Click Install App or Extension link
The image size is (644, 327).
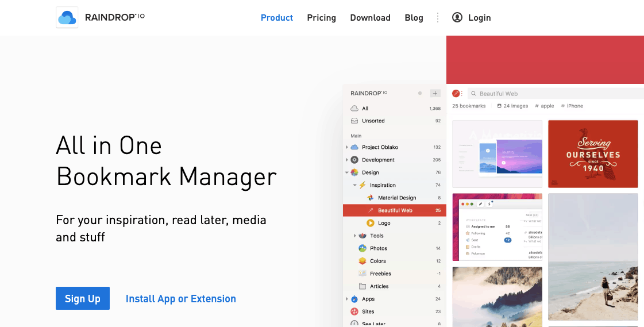click(x=181, y=299)
